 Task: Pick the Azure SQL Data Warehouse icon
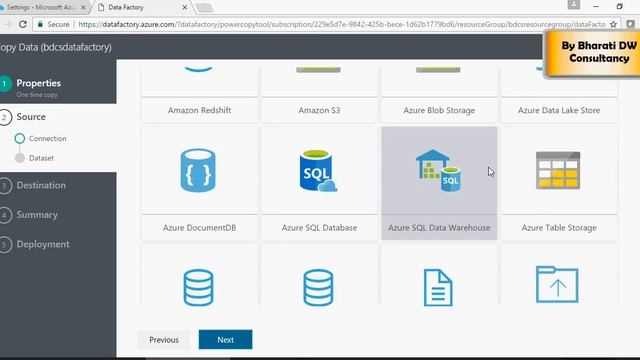[x=439, y=171]
